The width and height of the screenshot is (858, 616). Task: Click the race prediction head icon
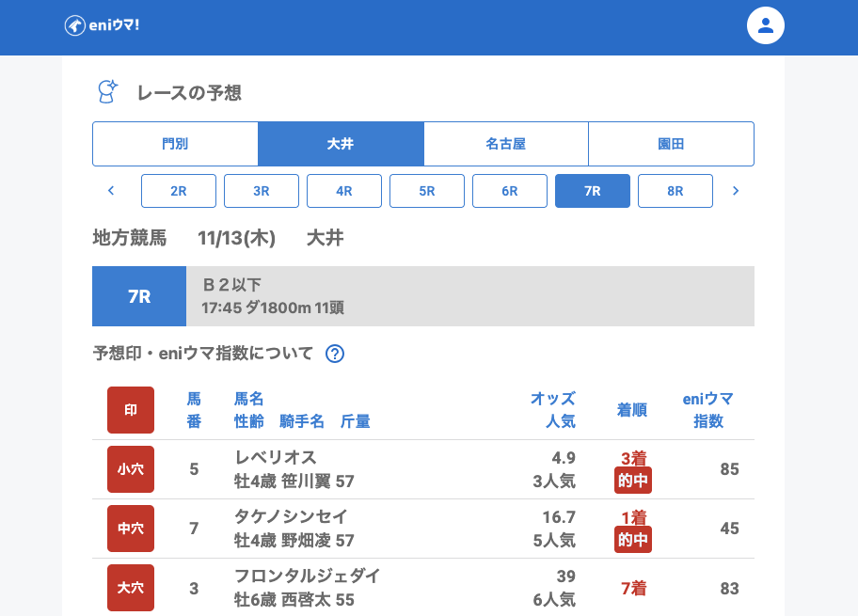(108, 92)
